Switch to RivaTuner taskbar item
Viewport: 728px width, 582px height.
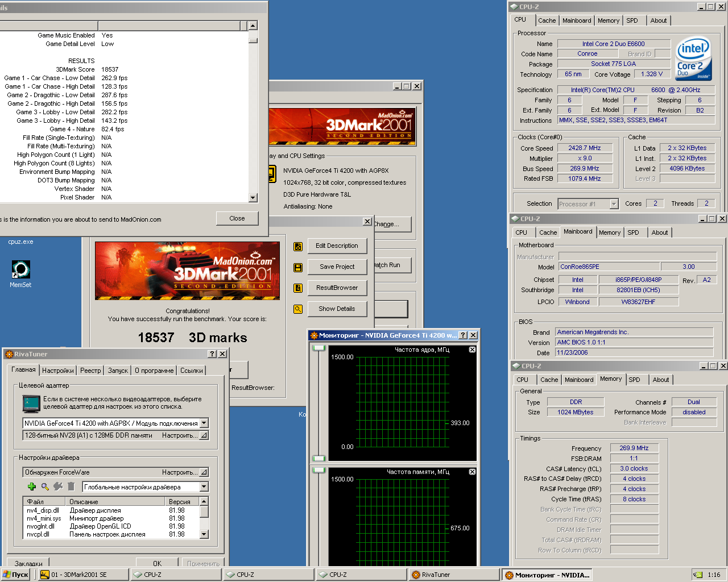(454, 575)
